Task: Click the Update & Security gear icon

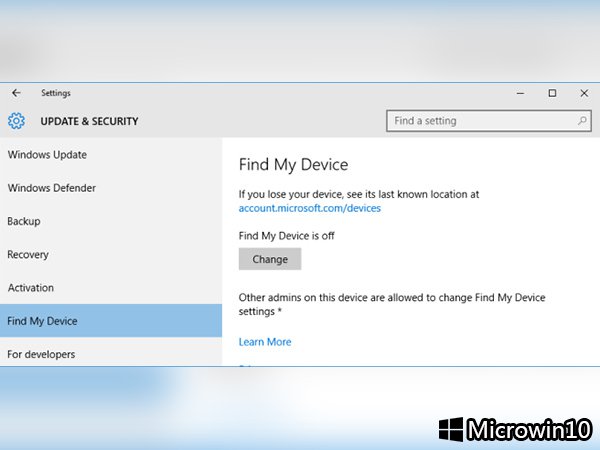Action: pyautogui.click(x=16, y=121)
